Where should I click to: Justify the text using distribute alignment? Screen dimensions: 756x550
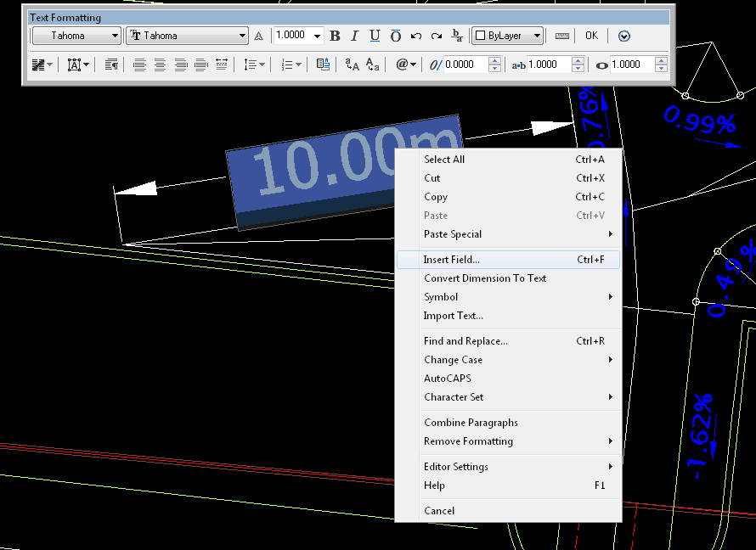[x=220, y=64]
